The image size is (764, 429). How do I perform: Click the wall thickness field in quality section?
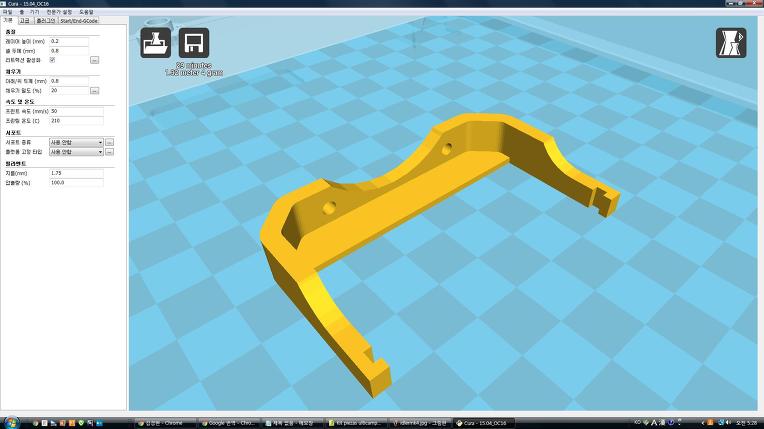coord(69,51)
